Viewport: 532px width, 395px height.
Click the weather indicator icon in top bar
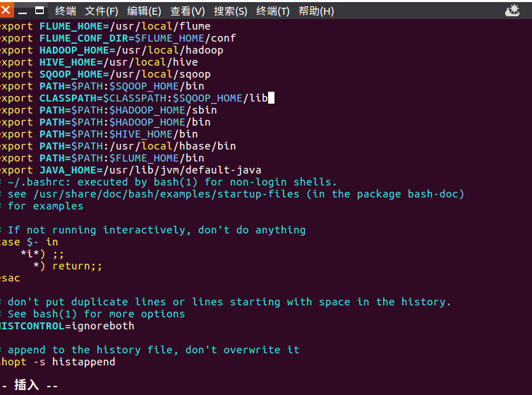pos(513,11)
